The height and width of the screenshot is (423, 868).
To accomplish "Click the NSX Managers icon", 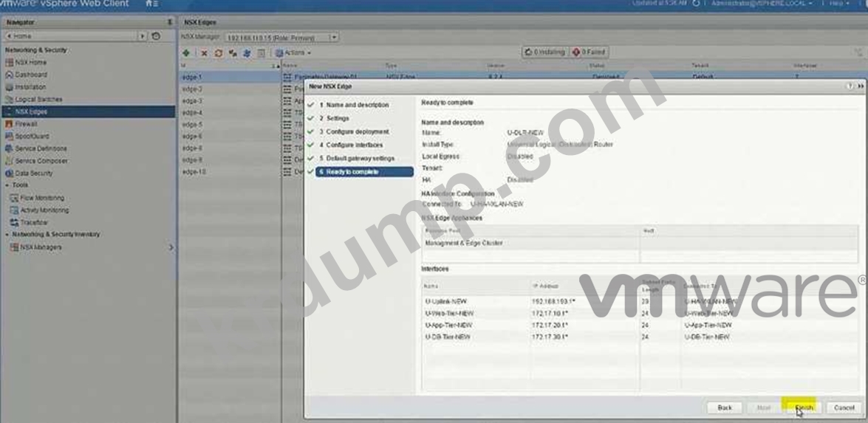I will (14, 247).
